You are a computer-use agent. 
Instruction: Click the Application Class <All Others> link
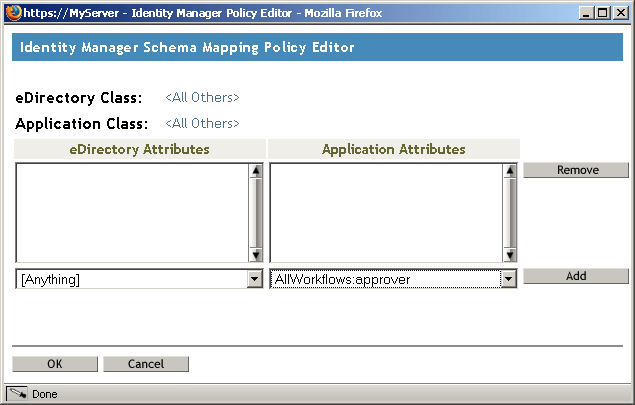click(x=202, y=124)
